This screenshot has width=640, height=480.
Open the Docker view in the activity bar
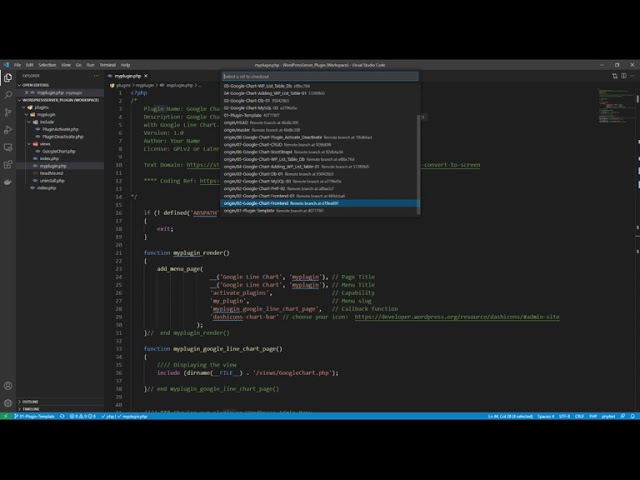pos(8,182)
